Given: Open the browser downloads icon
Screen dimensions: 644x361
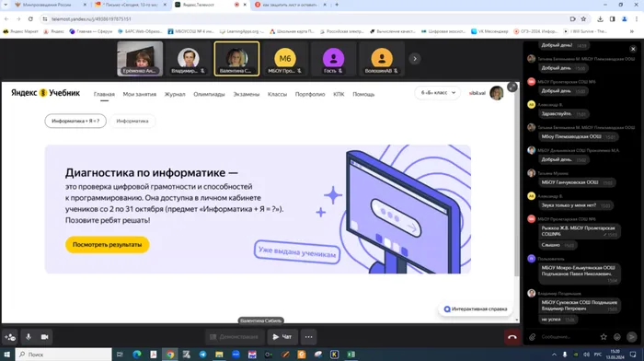Looking at the screenshot, I should (600, 19).
